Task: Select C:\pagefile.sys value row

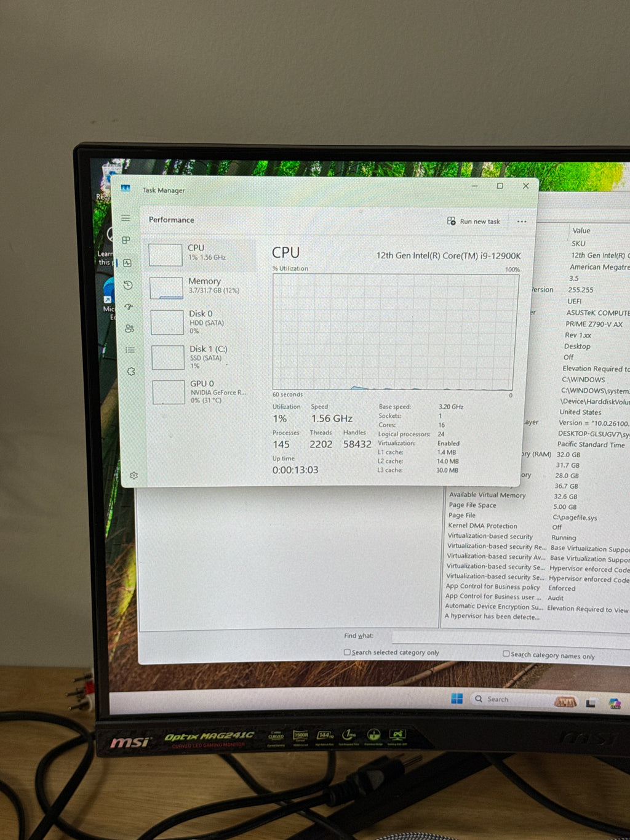Action: pyautogui.click(x=575, y=518)
